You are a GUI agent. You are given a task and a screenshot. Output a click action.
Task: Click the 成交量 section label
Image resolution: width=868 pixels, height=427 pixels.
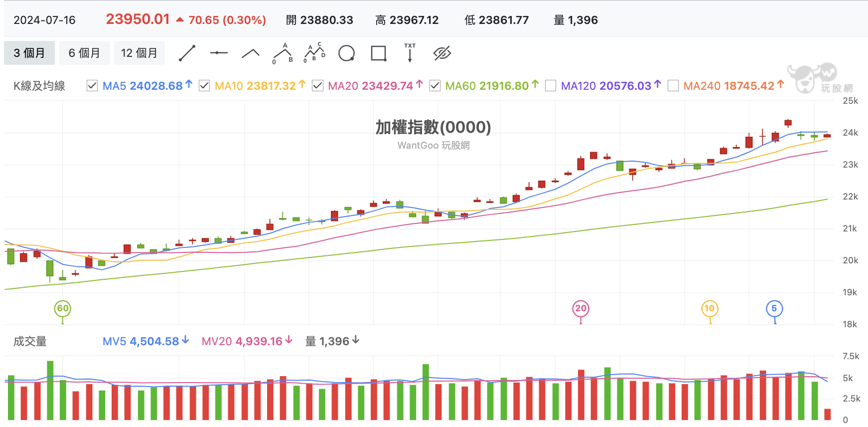coord(30,341)
